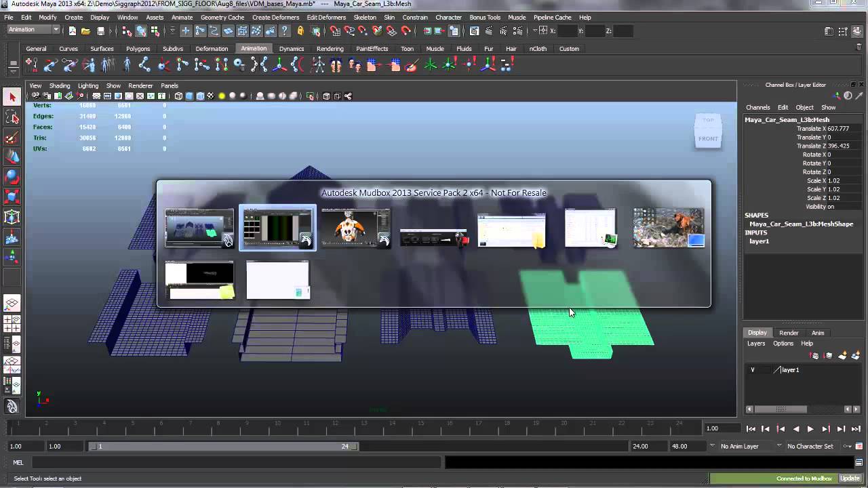Screen dimensions: 868x488
Task: Click the Save Scene disk icon
Action: (x=100, y=30)
